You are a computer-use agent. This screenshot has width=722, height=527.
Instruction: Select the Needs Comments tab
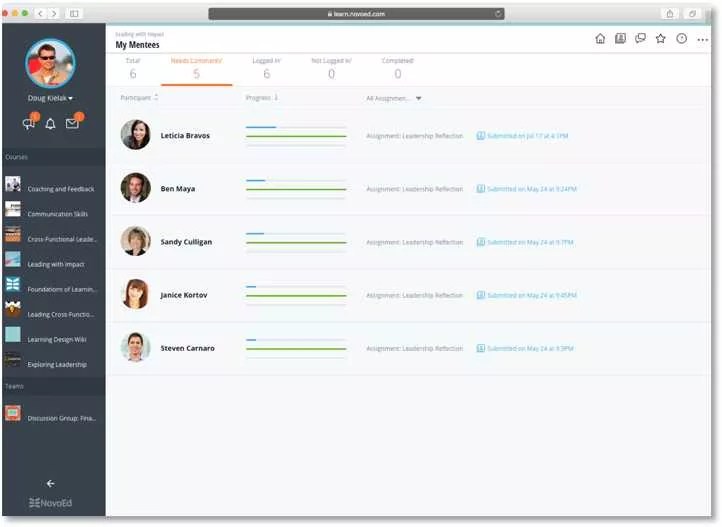[x=197, y=69]
